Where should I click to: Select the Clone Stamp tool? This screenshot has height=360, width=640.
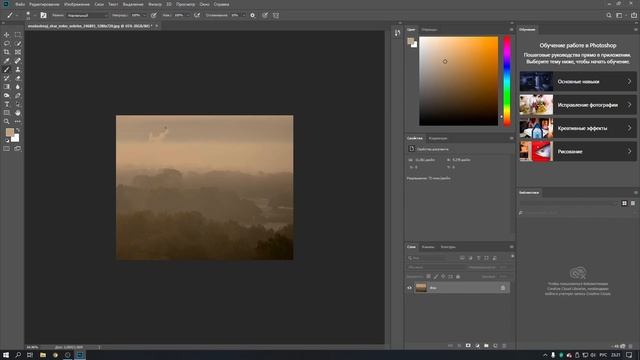pos(18,69)
